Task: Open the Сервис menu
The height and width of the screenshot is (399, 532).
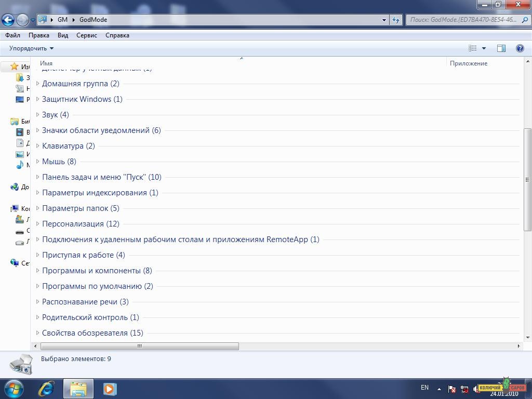Action: tap(86, 35)
